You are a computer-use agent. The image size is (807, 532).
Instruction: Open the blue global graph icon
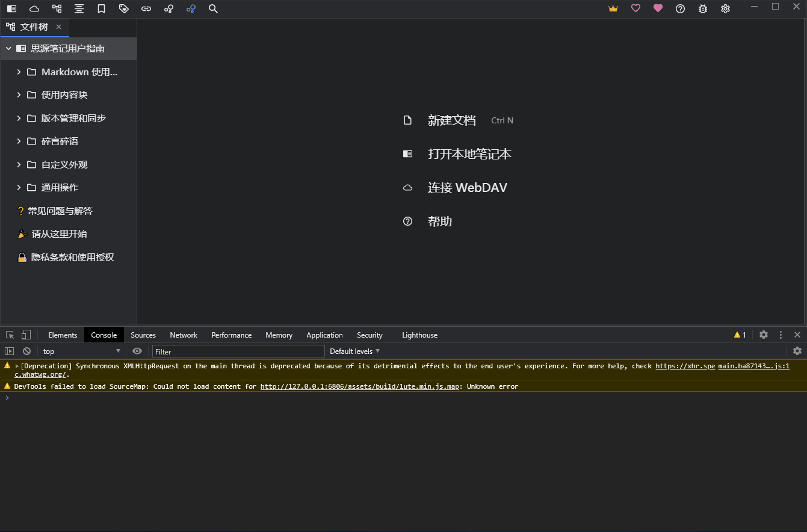pos(191,9)
